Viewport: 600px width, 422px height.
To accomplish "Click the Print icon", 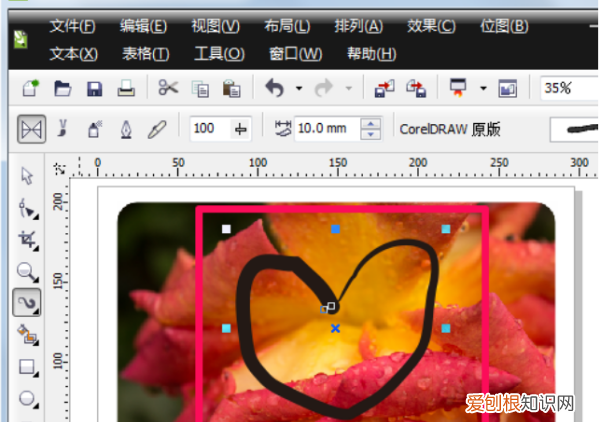I will [126, 89].
